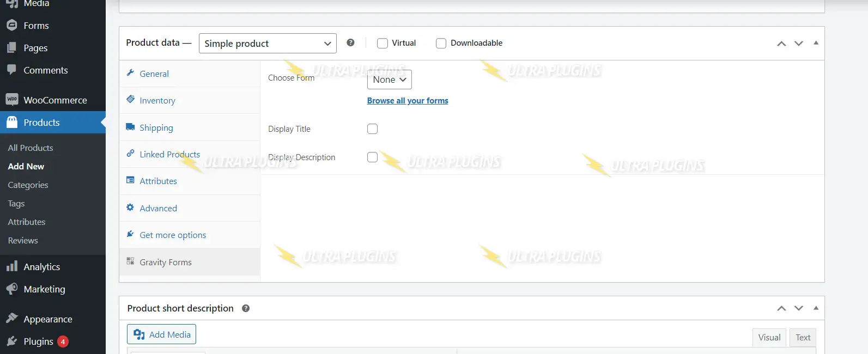Screen dimensions: 868x354
Task: Follow the Browse all your forms link
Action: (408, 101)
